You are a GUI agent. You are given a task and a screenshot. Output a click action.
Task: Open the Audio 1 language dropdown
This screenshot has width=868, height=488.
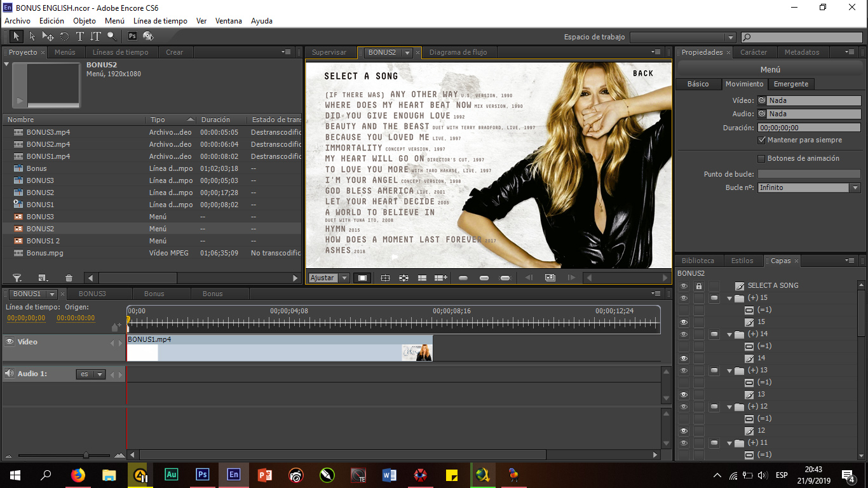[90, 374]
